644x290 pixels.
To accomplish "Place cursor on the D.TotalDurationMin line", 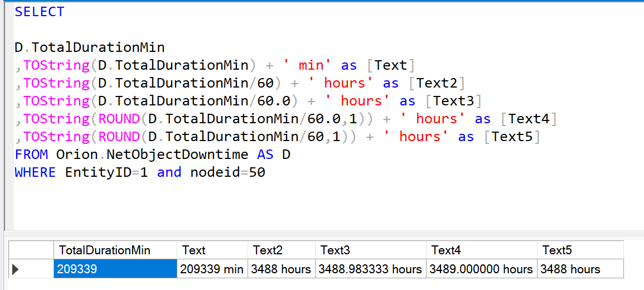I will pyautogui.click(x=90, y=47).
